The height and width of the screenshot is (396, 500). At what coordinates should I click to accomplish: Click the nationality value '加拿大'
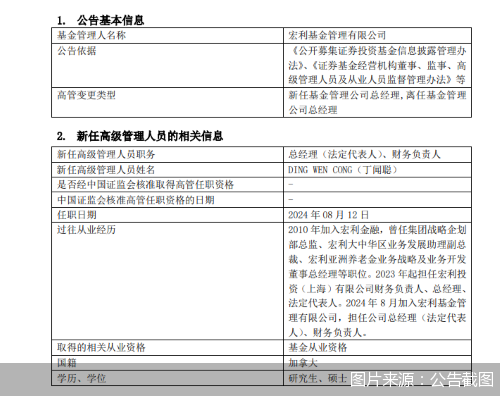click(303, 363)
